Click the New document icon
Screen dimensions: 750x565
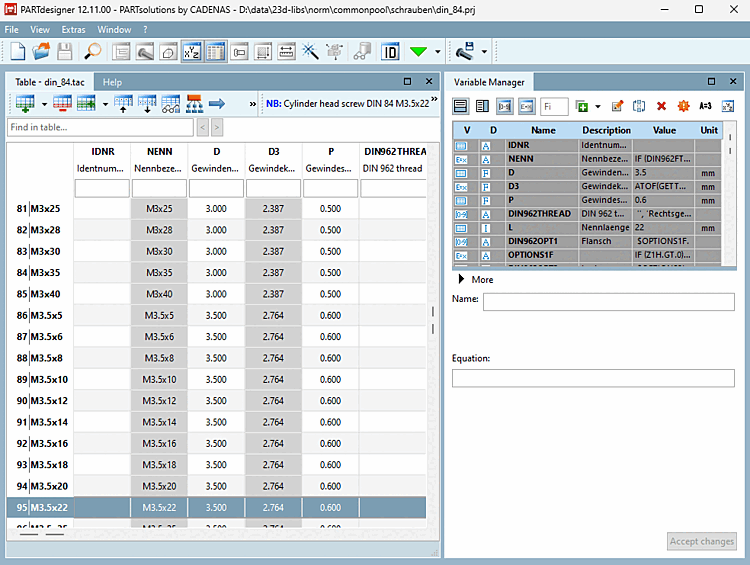pos(17,51)
